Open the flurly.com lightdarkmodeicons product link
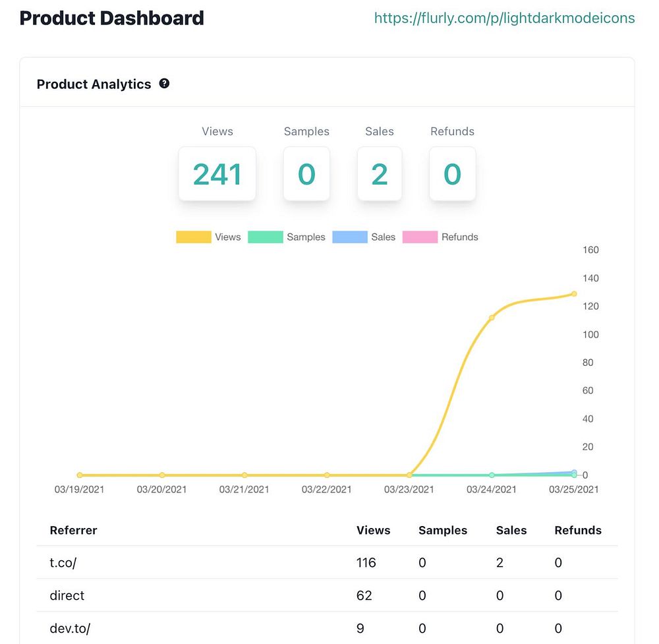 [504, 18]
